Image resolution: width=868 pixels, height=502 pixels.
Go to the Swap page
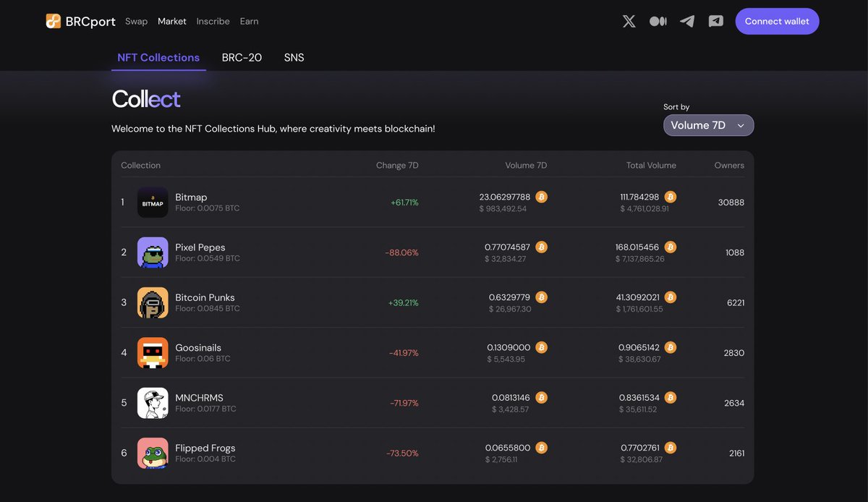point(136,21)
